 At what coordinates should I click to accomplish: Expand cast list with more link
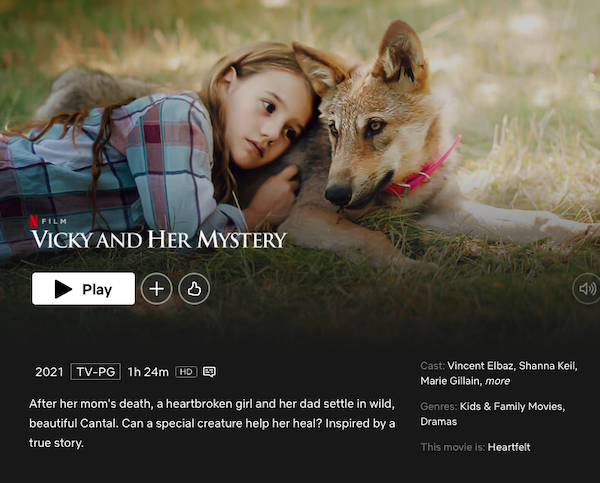[x=497, y=381]
